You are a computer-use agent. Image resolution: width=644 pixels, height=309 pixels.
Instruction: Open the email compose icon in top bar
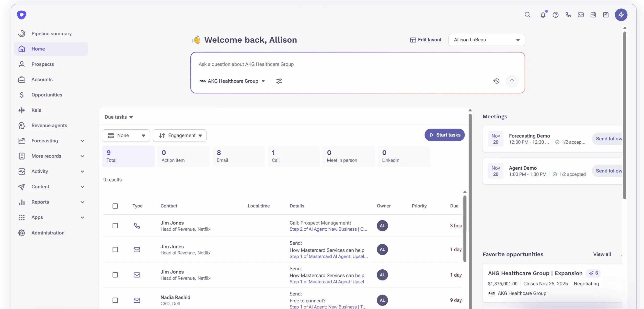point(581,15)
